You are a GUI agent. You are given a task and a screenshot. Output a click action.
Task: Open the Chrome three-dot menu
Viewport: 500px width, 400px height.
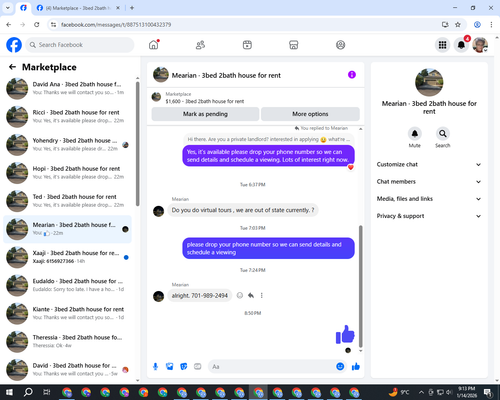pos(491,24)
